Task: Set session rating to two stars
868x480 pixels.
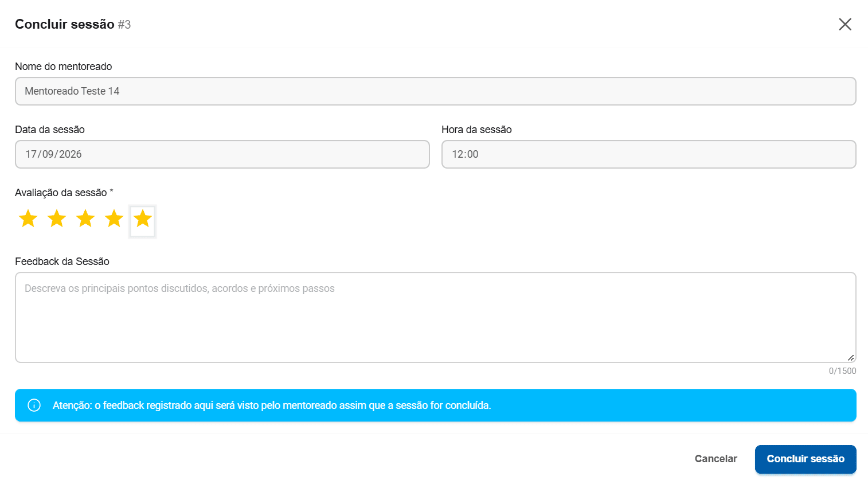Action: click(x=57, y=218)
